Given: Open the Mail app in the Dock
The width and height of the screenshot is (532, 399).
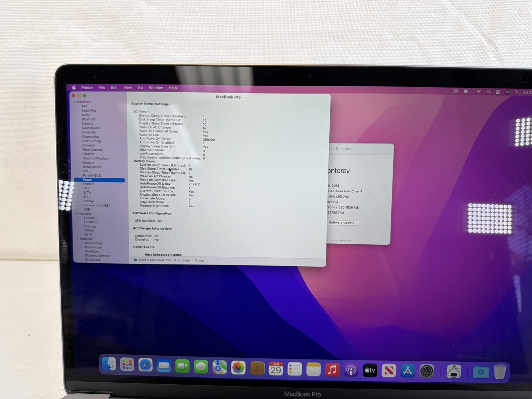Looking at the screenshot, I should coord(164,366).
